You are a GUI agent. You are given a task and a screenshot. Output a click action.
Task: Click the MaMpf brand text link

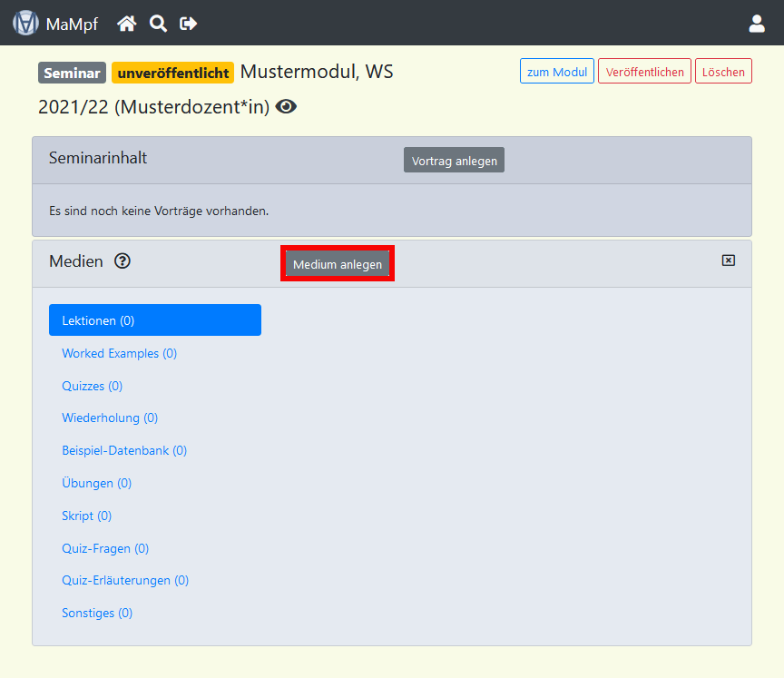pos(72,24)
